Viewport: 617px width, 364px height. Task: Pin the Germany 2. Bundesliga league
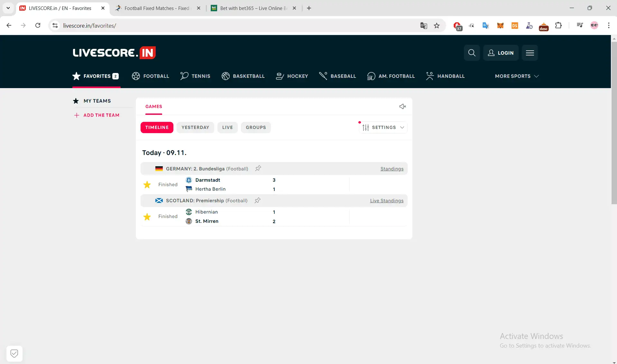pyautogui.click(x=258, y=168)
